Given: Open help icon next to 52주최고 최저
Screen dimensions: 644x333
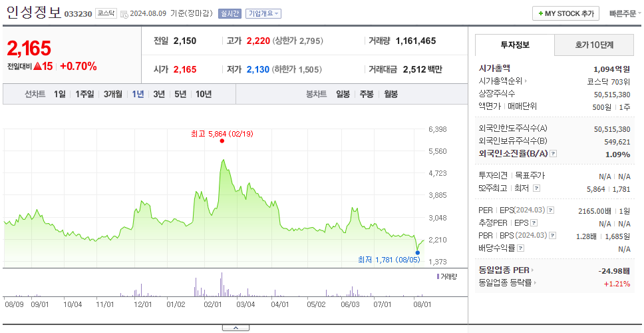Looking at the screenshot, I should [x=536, y=188].
